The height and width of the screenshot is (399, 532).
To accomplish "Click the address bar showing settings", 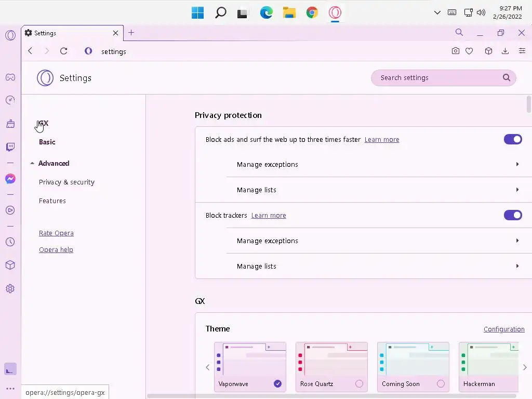I will coord(264,51).
